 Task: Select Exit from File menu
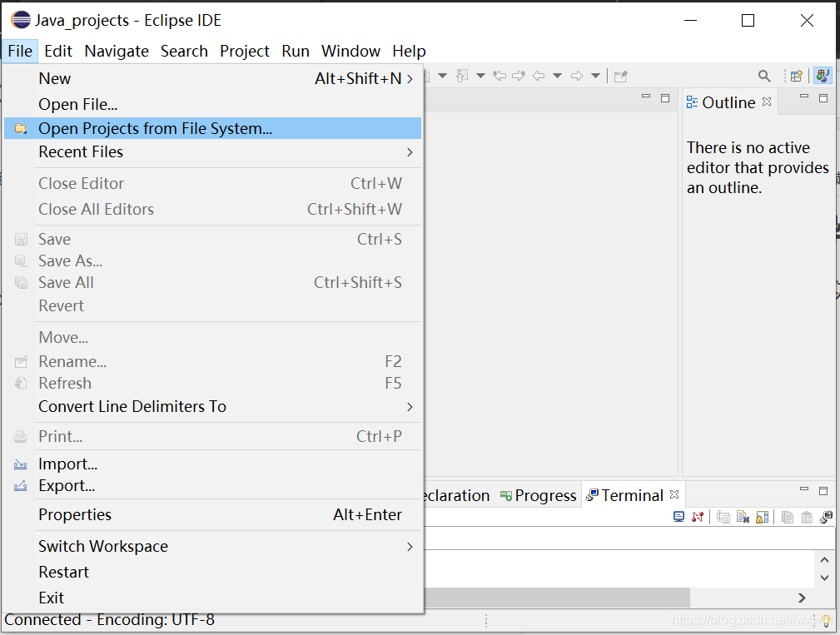[x=212, y=598]
